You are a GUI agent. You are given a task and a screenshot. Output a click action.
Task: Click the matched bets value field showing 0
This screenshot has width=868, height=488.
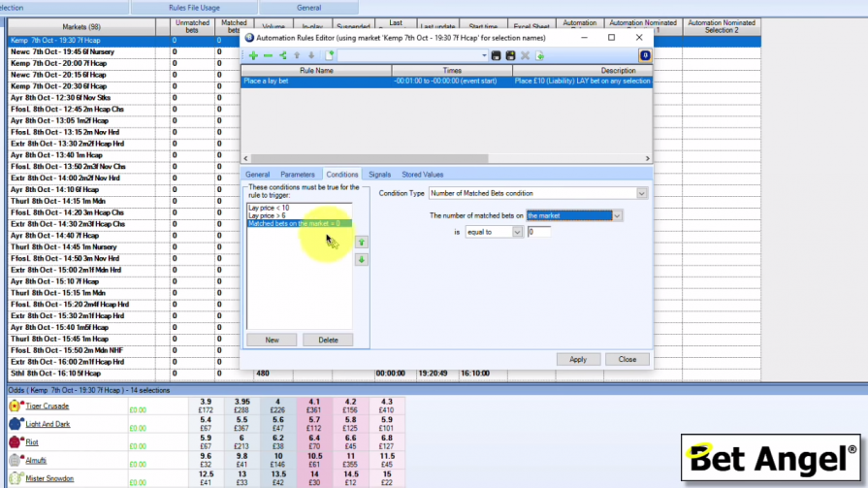click(x=538, y=232)
